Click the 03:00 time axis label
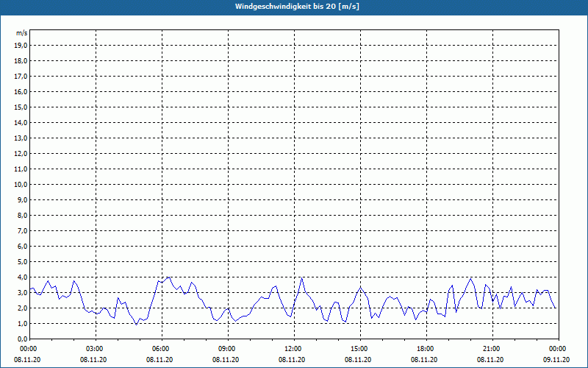Screen dimensions: 588x368 (x=95, y=349)
